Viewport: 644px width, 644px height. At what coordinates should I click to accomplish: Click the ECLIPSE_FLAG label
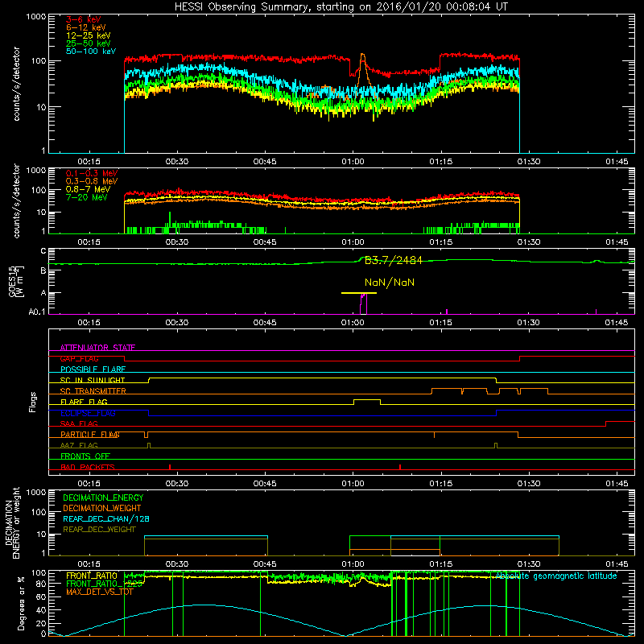88,413
